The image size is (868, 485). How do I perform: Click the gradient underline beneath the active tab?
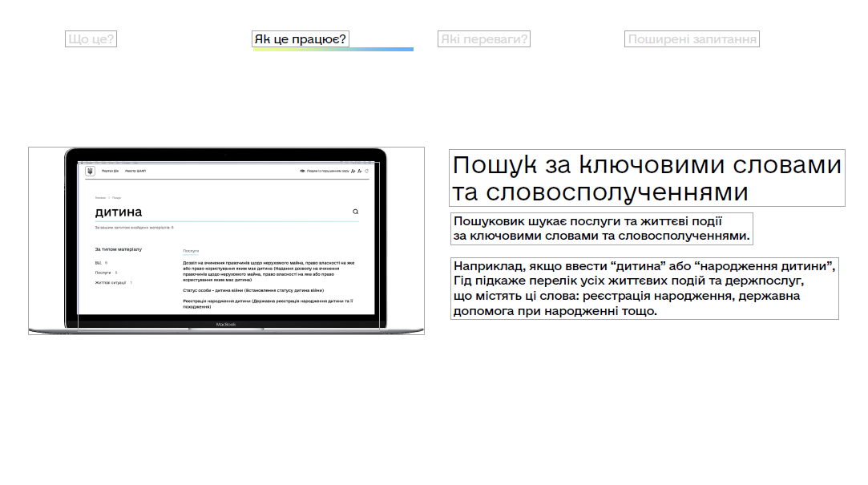click(333, 50)
